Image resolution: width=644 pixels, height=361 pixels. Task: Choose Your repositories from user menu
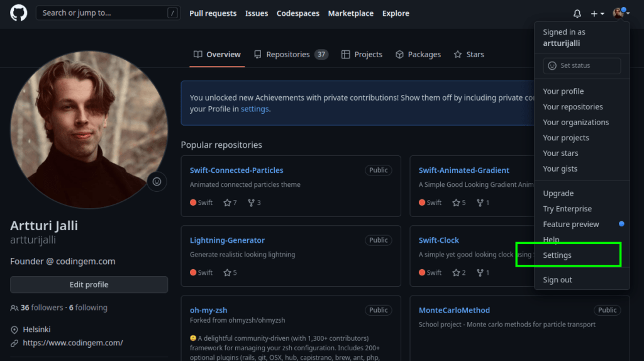coord(582,107)
